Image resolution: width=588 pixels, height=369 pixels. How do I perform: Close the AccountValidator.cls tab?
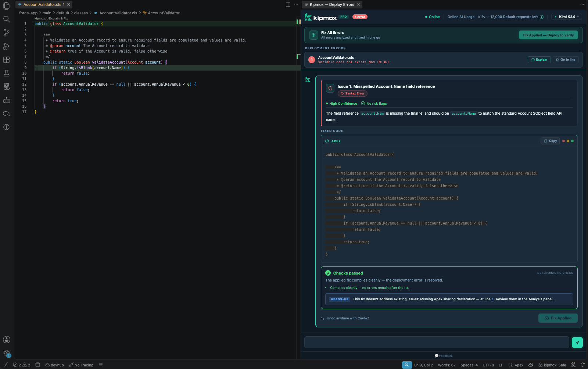69,4
